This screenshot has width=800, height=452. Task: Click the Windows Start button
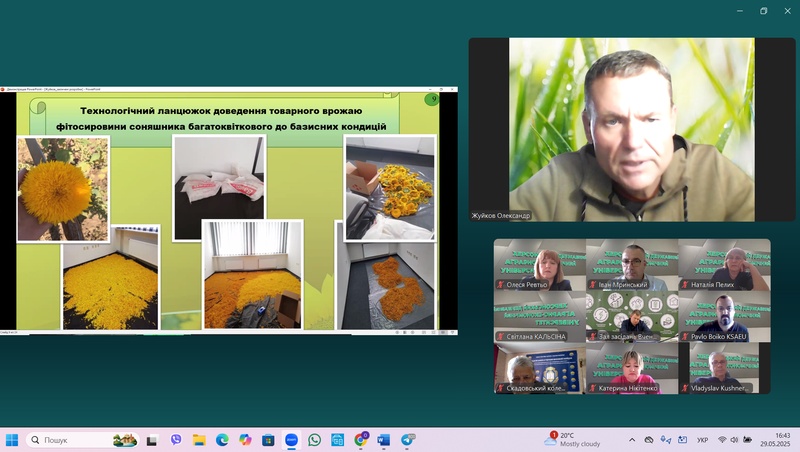coord(12,440)
